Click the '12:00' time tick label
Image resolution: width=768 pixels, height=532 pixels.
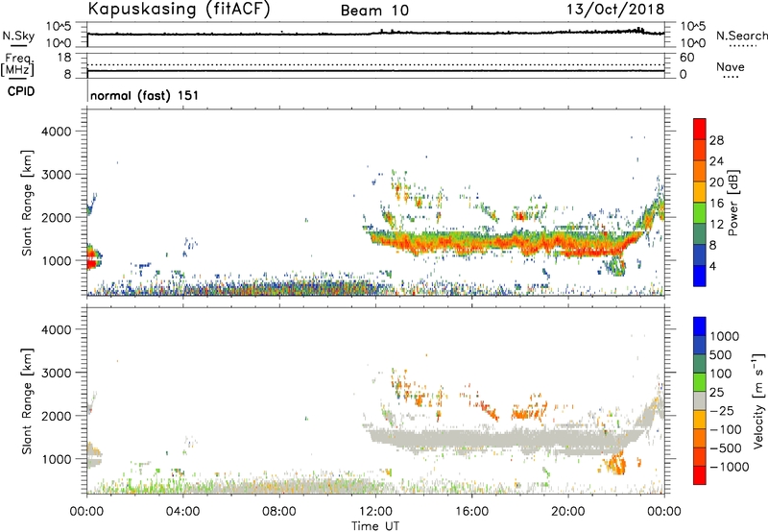(x=375, y=512)
